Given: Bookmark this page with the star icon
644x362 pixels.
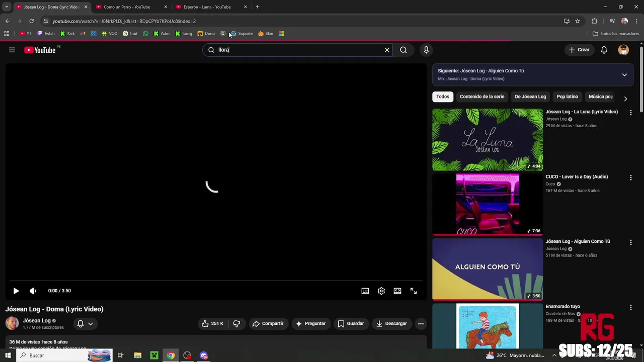Looking at the screenshot, I should [x=578, y=21].
